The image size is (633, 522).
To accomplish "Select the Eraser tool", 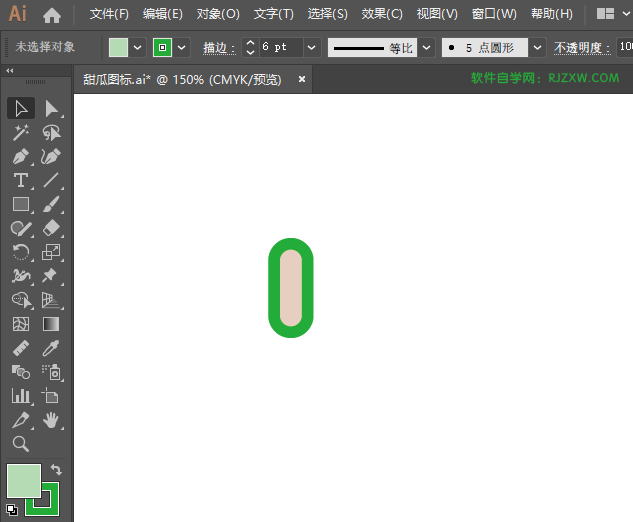I will pyautogui.click(x=51, y=229).
